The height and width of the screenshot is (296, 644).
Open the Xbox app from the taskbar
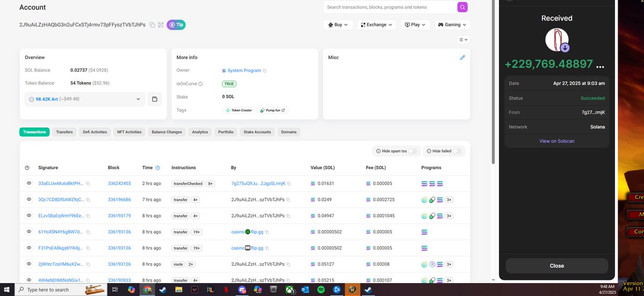tap(290, 290)
